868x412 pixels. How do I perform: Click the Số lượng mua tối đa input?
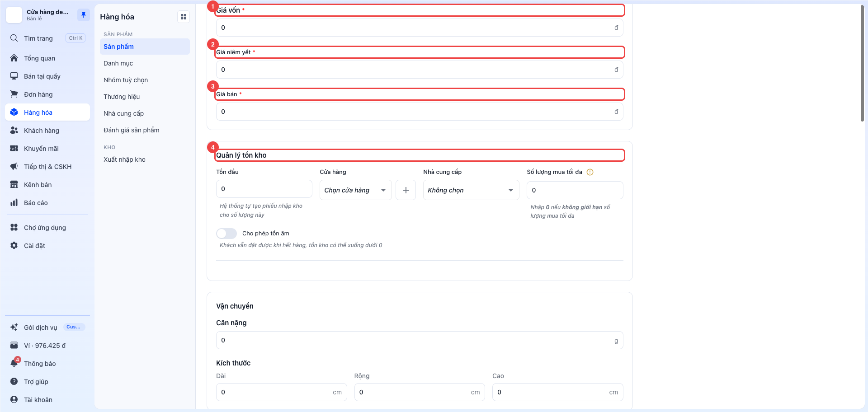pos(575,190)
